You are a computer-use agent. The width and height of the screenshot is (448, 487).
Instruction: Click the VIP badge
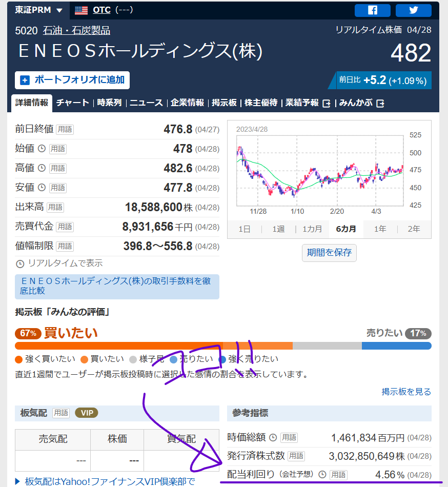point(87,413)
